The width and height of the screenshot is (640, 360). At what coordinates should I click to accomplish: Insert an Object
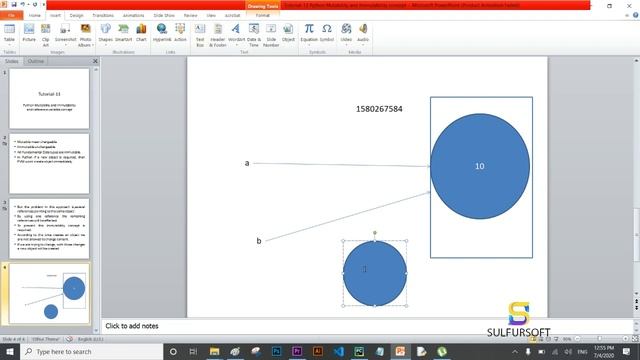point(288,33)
